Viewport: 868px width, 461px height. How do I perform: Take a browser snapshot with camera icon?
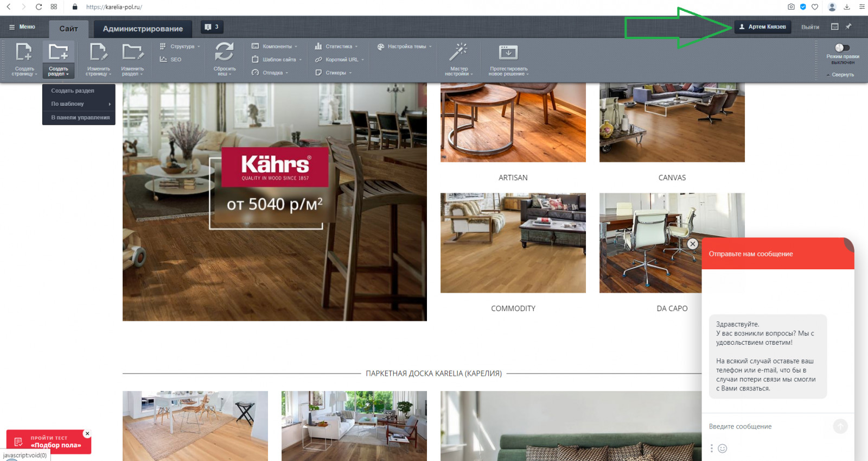[x=791, y=7]
